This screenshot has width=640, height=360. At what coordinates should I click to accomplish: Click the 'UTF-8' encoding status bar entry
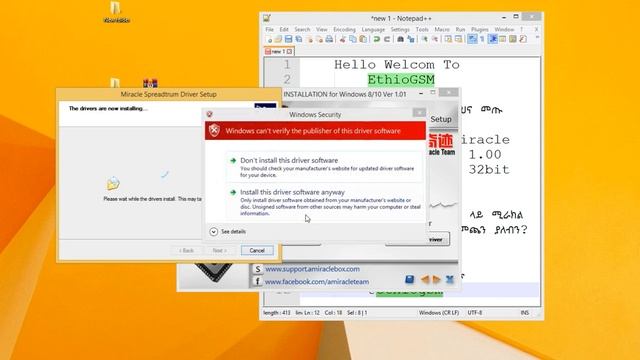tap(475, 313)
